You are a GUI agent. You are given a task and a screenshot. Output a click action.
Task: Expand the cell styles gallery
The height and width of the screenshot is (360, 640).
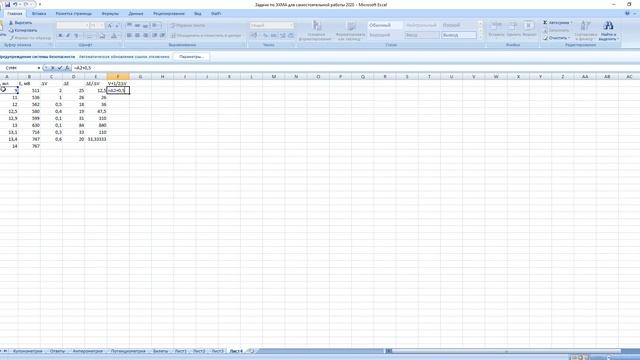[x=480, y=36]
